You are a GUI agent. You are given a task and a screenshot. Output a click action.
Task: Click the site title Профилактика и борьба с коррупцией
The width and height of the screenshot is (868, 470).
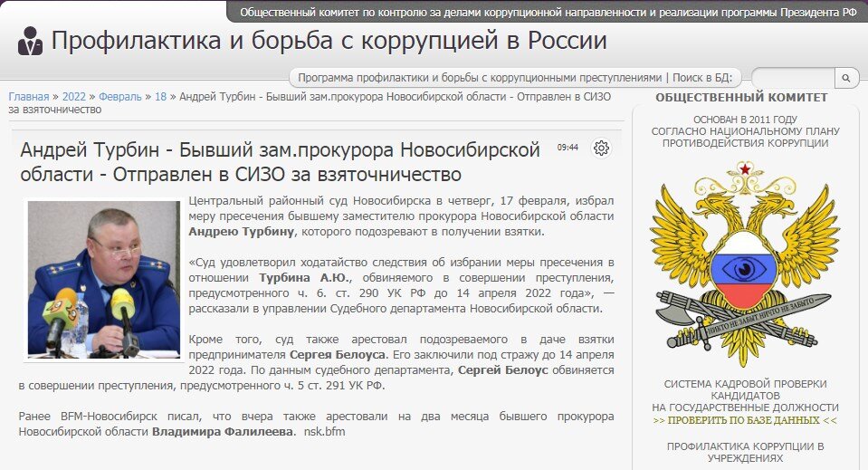pos(329,41)
